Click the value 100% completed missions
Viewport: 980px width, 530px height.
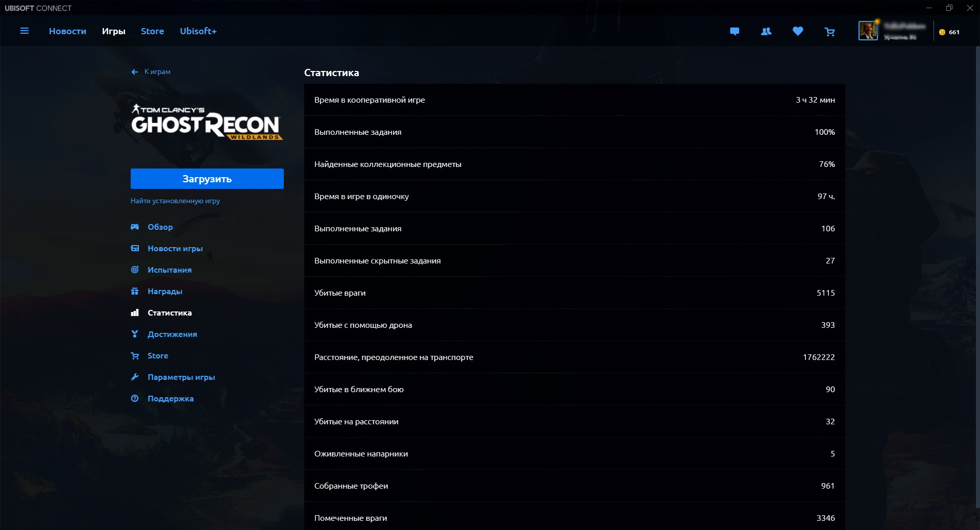coord(824,132)
